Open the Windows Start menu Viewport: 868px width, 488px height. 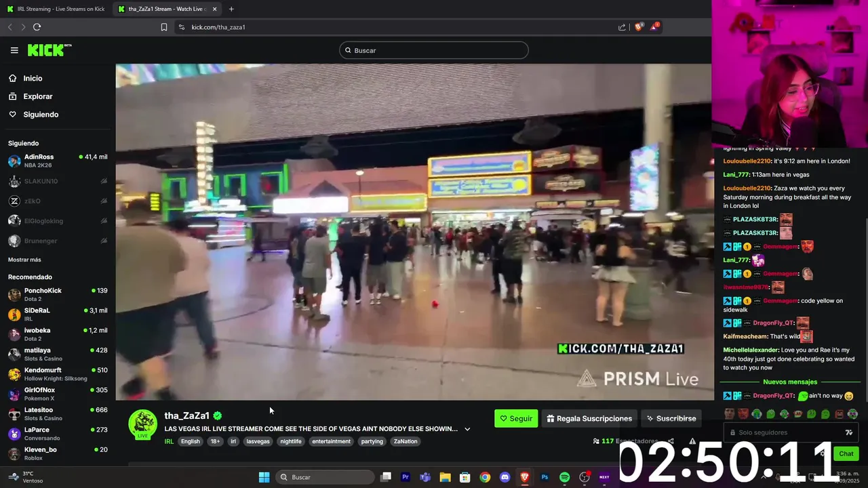264,477
